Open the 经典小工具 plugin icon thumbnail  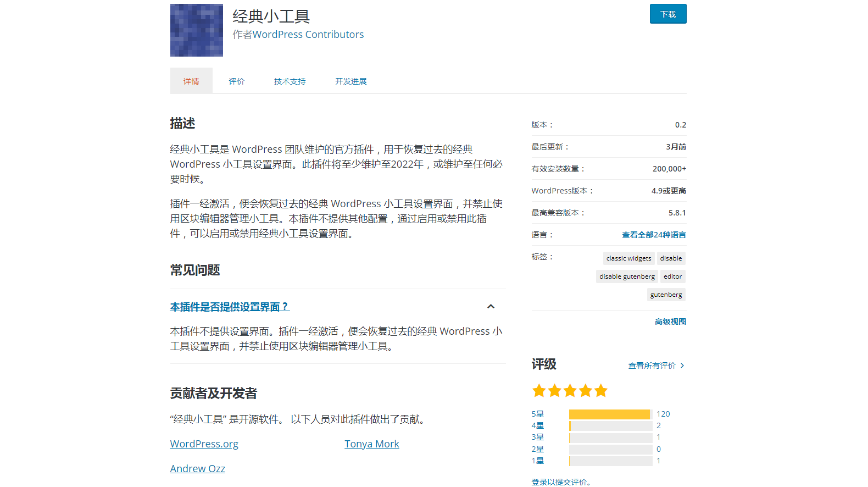pyautogui.click(x=197, y=30)
